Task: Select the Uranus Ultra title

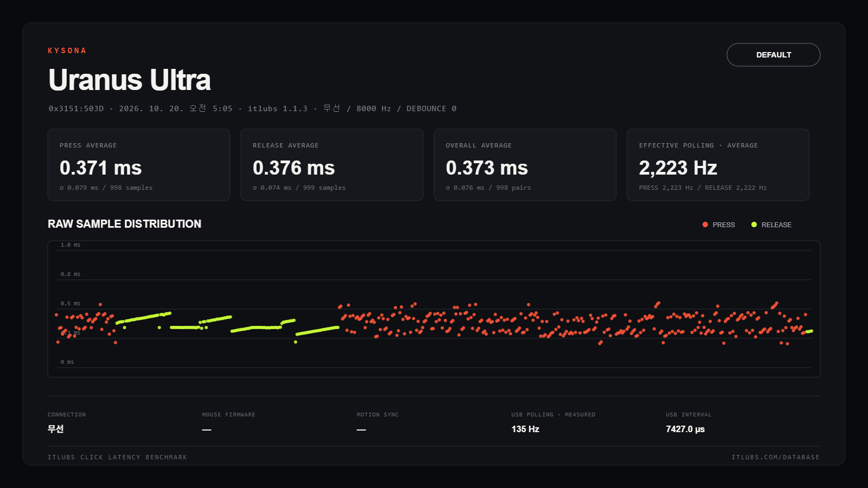Action: point(129,80)
